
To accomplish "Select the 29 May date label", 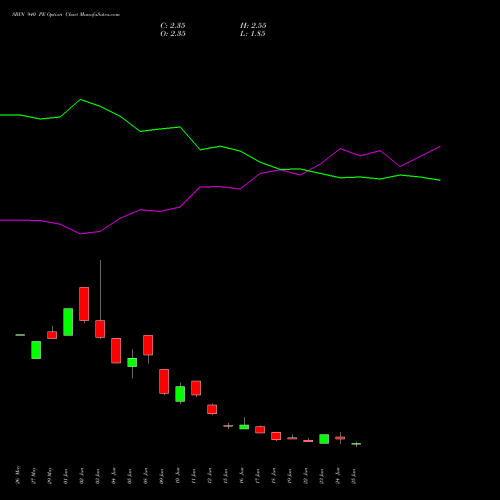I will pos(50,476).
